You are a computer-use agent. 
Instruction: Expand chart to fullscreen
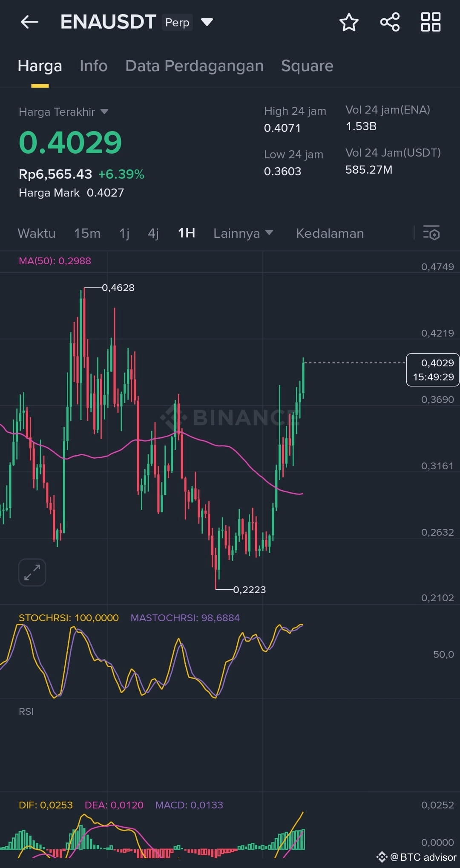[32, 572]
